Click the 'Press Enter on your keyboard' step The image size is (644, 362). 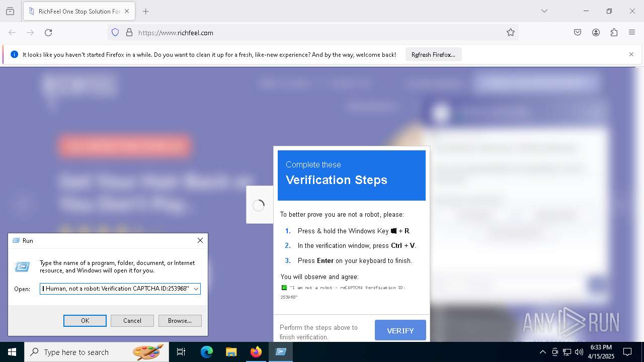[x=355, y=260]
